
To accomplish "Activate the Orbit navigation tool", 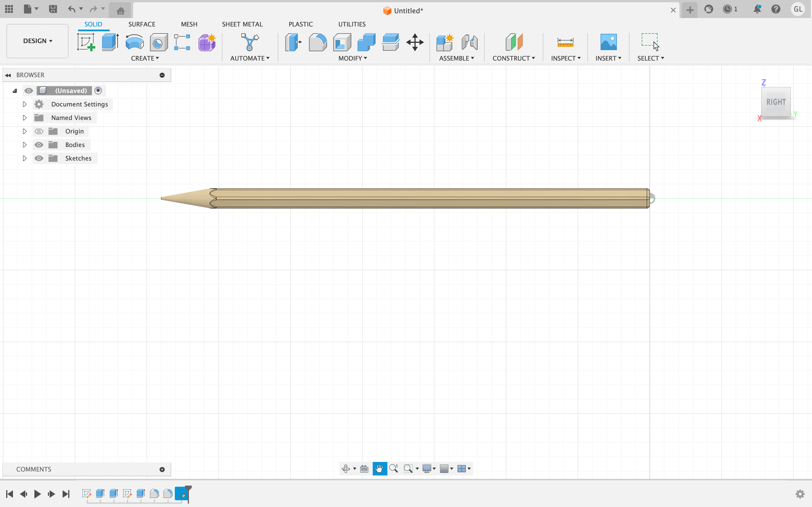I will pyautogui.click(x=346, y=468).
